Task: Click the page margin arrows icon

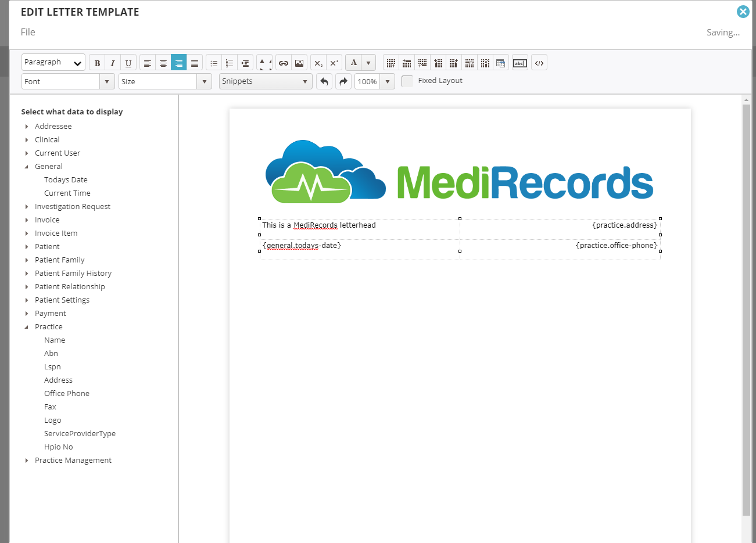Action: coord(264,63)
